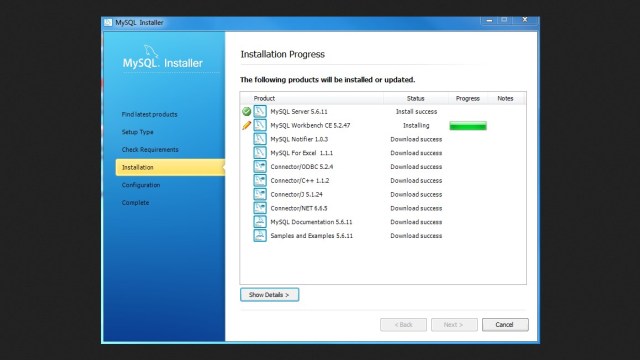
Task: Expand installation log with Show Details
Action: pyautogui.click(x=269, y=295)
